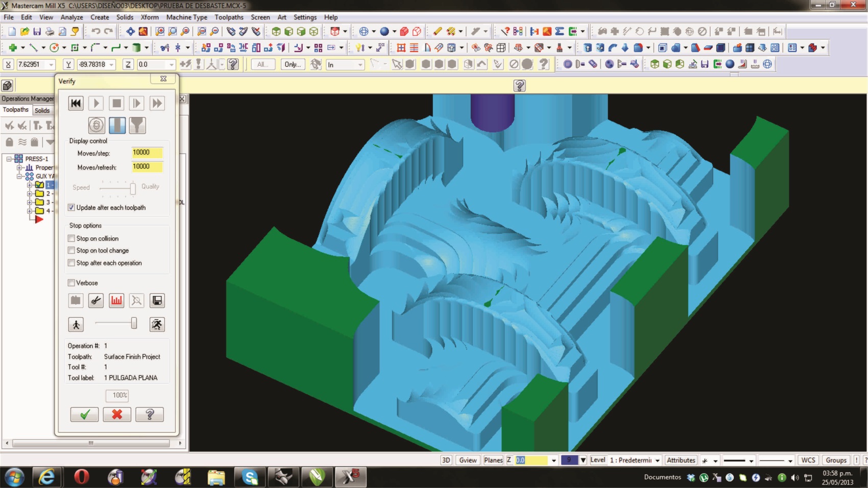
Task: Click the create cylinder primitive icon
Action: (x=136, y=48)
